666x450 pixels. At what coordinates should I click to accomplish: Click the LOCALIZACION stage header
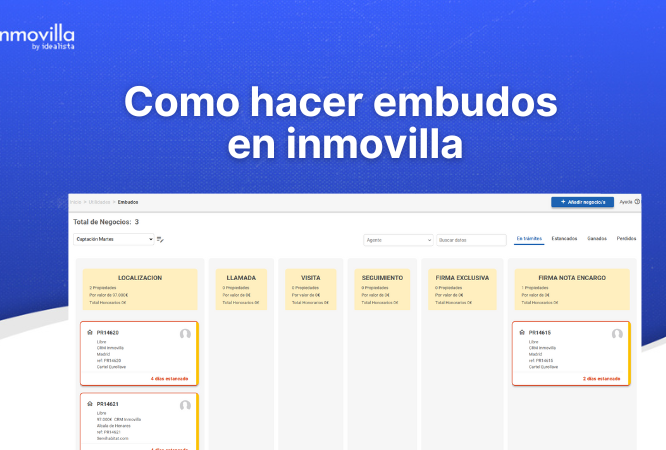tap(140, 277)
